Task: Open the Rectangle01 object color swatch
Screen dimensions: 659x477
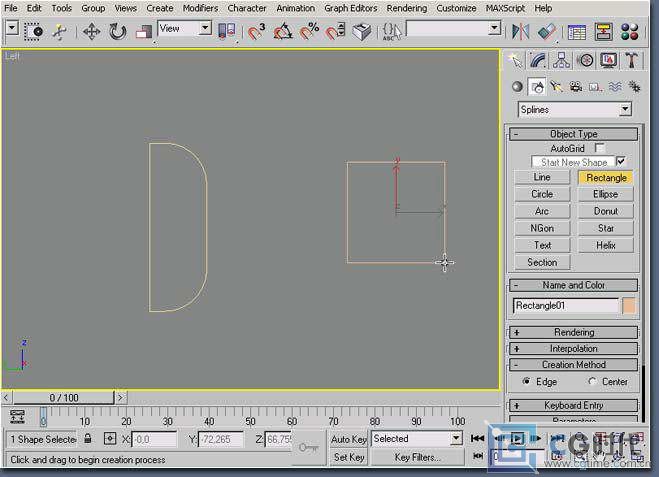Action: 629,306
